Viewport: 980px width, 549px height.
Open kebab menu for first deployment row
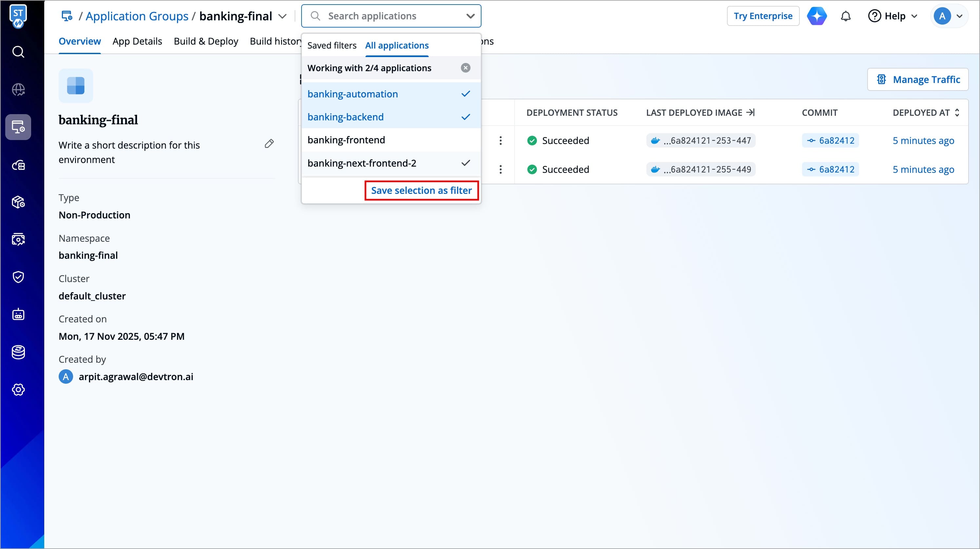pyautogui.click(x=500, y=140)
